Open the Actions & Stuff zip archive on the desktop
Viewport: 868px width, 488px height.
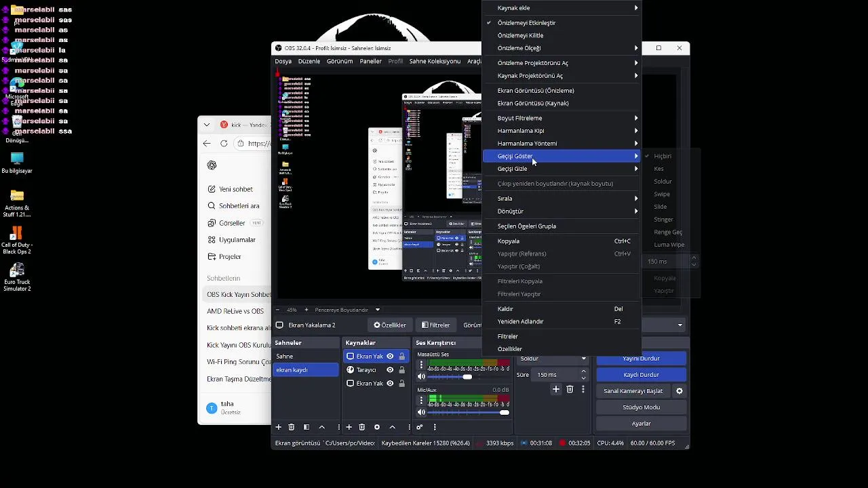17,203
